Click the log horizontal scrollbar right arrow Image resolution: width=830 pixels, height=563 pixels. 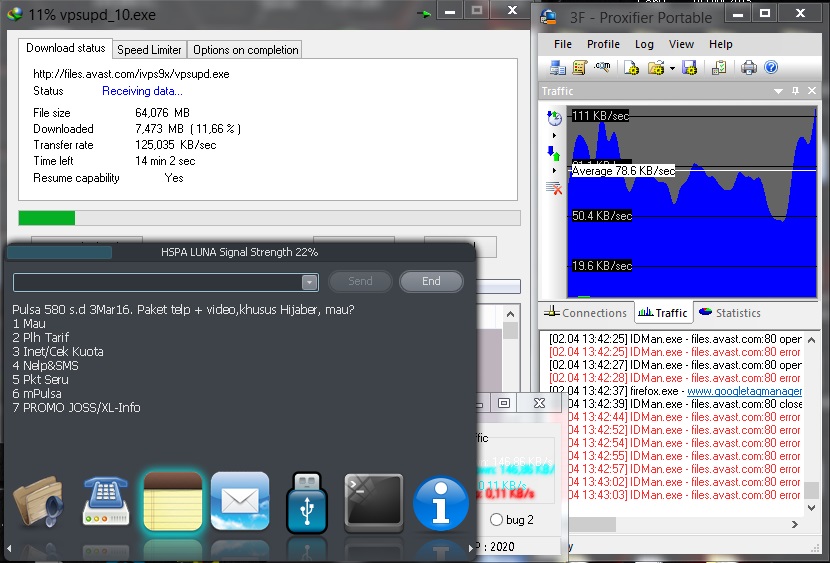(x=795, y=524)
